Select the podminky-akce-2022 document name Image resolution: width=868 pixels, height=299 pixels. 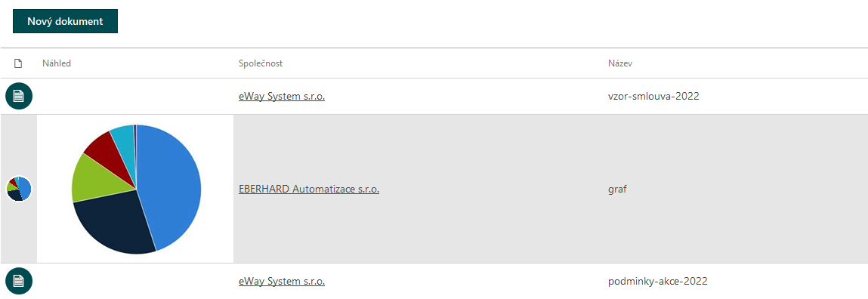tap(658, 282)
